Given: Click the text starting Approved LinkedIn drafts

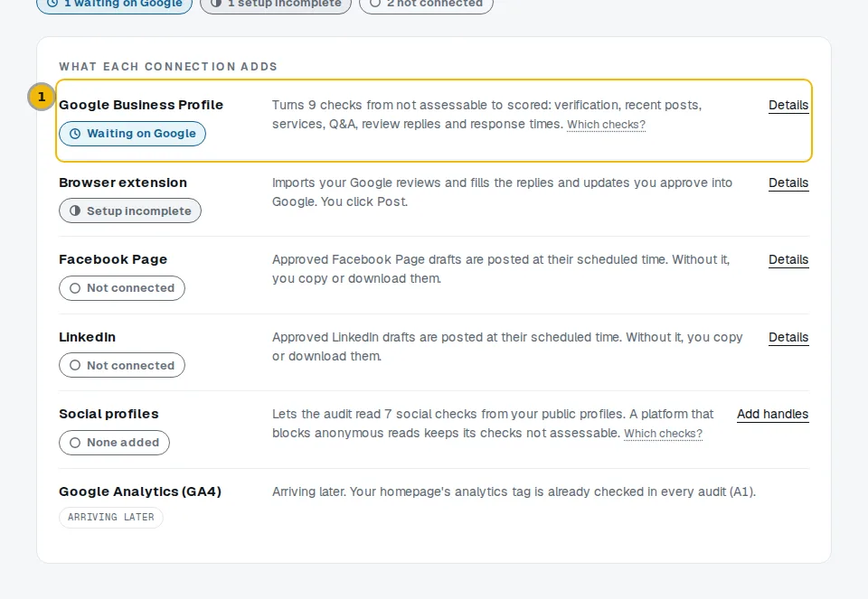Looking at the screenshot, I should (507, 347).
